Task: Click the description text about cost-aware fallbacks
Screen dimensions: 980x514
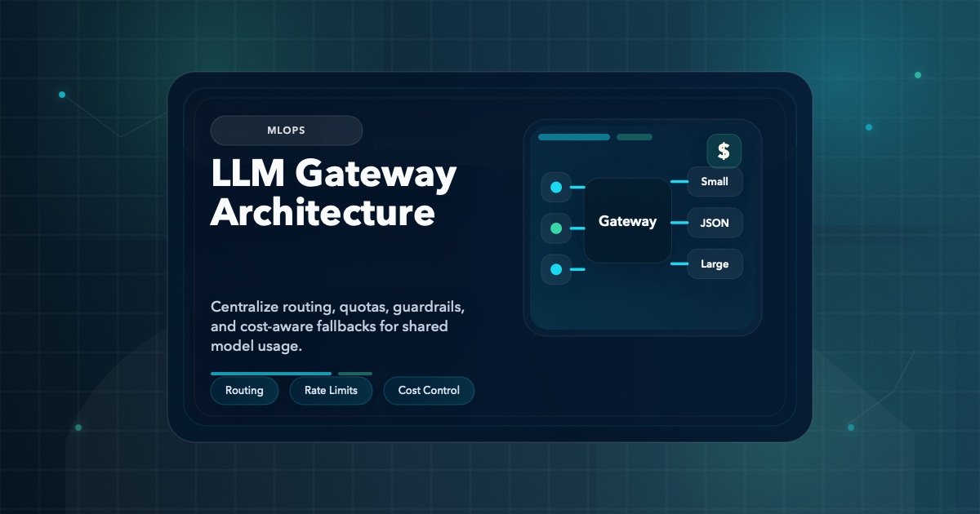Action: pyautogui.click(x=337, y=326)
